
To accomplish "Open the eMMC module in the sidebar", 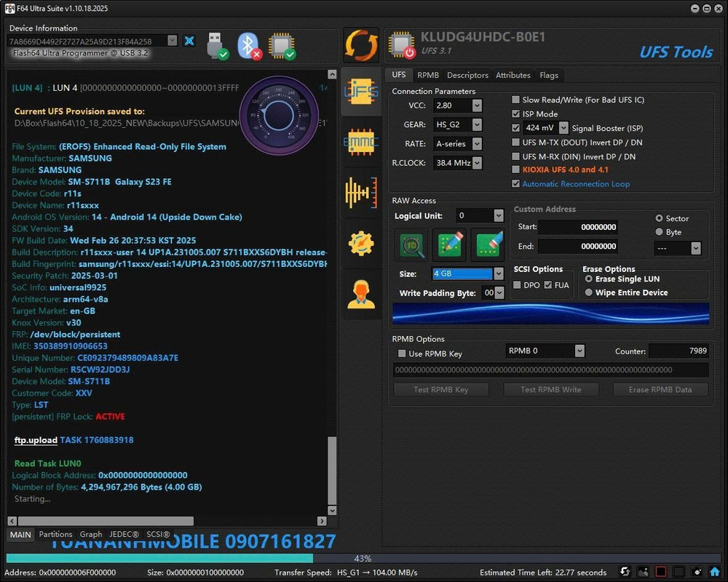I will coord(361,142).
